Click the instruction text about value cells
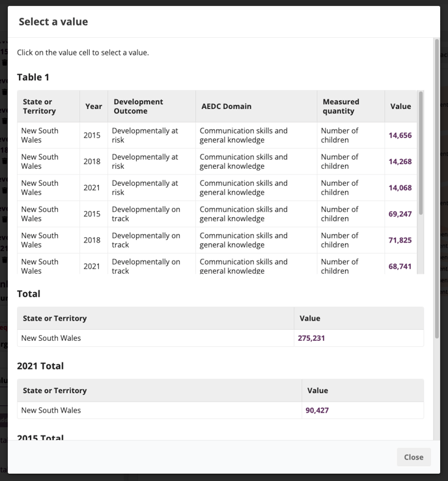Screen dimensions: 448x481 [83, 52]
